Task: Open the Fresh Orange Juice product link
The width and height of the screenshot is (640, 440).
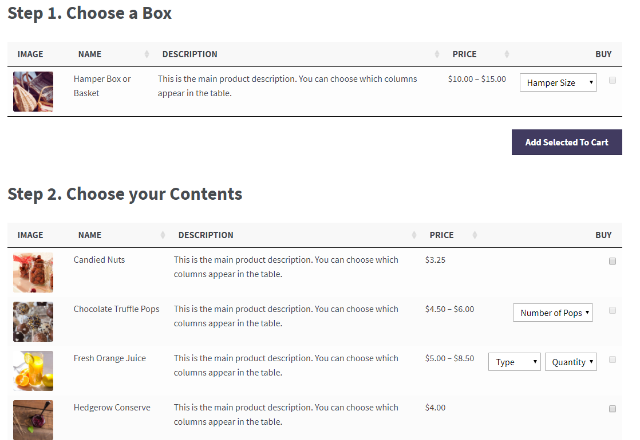Action: pos(109,358)
